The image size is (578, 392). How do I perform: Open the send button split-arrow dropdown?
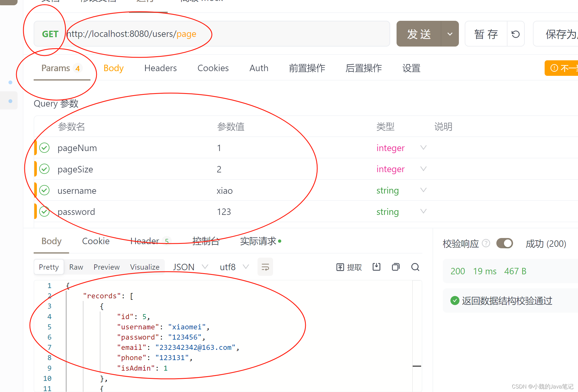click(x=450, y=34)
